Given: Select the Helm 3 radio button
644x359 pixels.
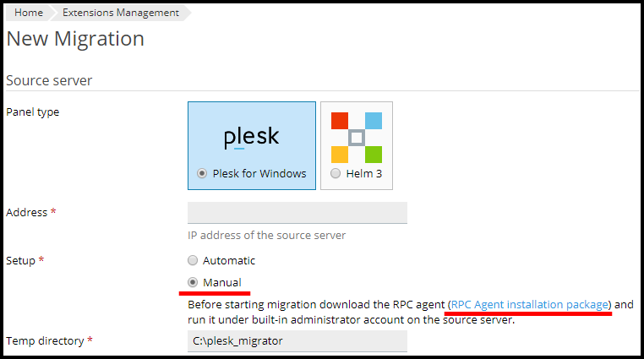Looking at the screenshot, I should pyautogui.click(x=336, y=174).
